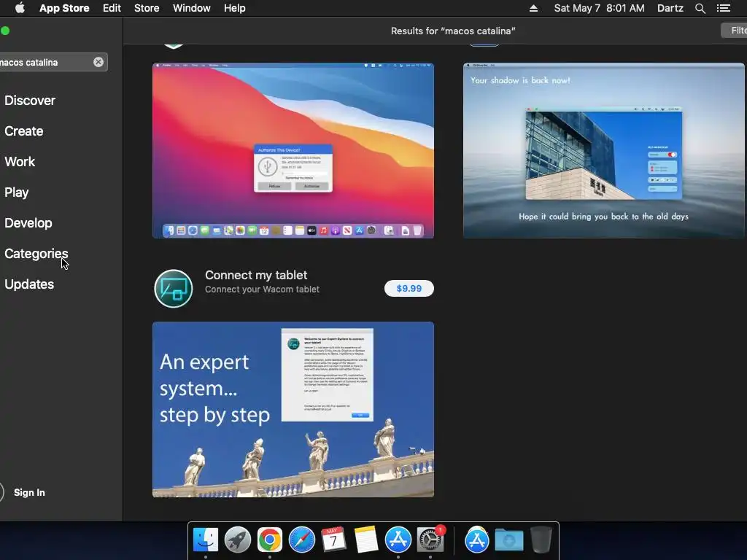Buy Connect my tablet for $9.99
The height and width of the screenshot is (560, 747).
(409, 288)
